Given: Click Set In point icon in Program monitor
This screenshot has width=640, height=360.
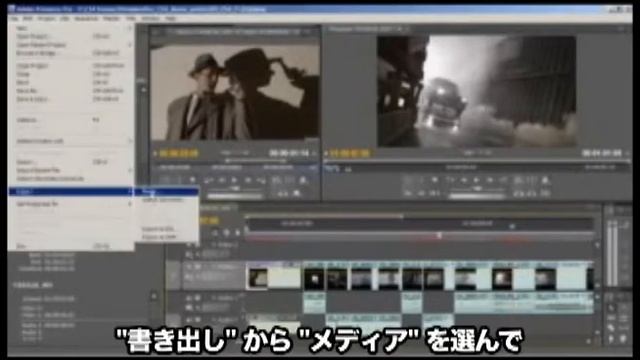Looking at the screenshot, I should pos(407,180).
